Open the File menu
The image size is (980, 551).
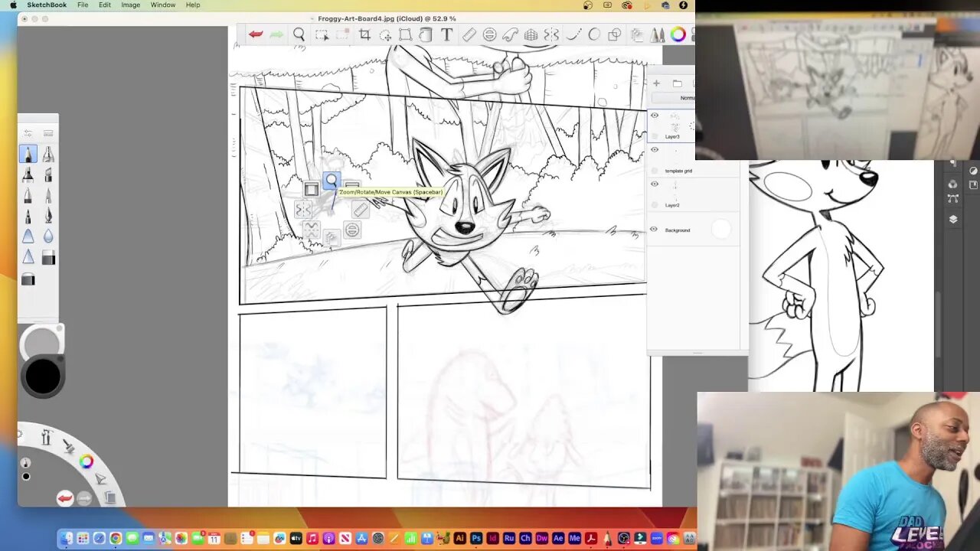pyautogui.click(x=83, y=5)
